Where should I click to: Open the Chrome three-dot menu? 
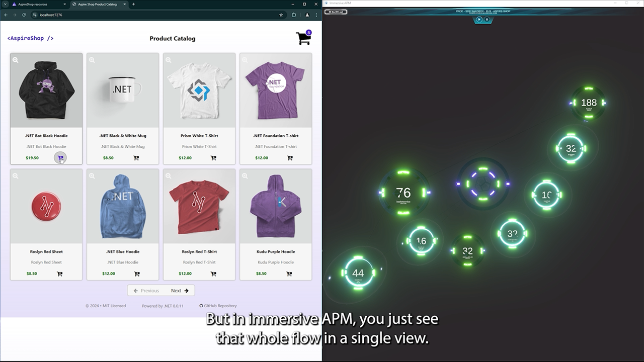point(316,15)
